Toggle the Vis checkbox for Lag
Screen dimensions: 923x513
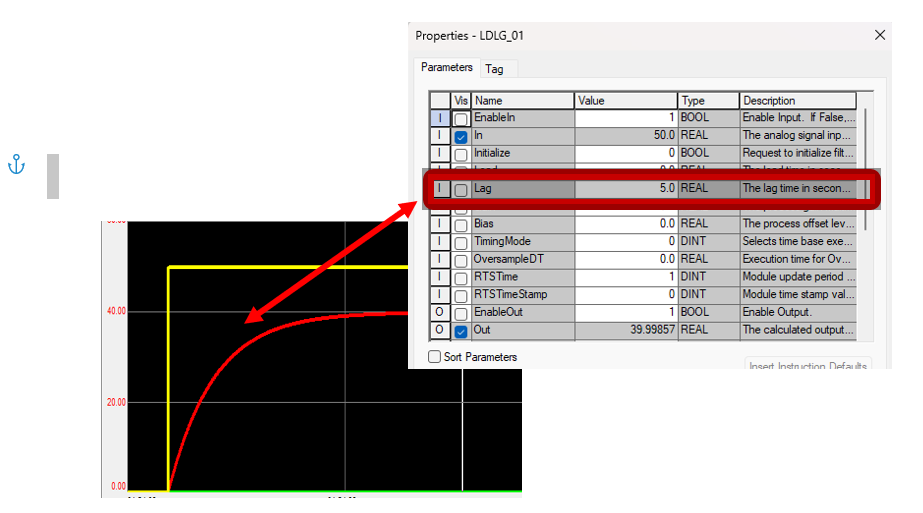coord(461,190)
